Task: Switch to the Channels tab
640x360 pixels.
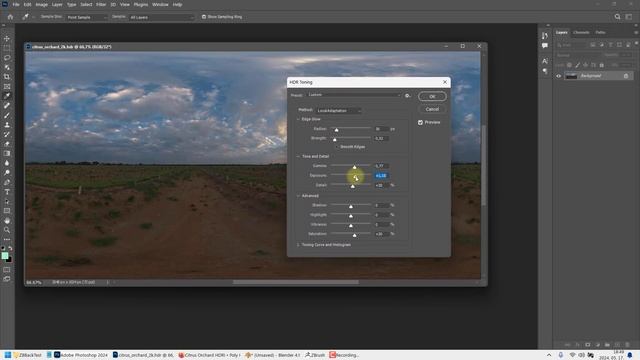Action: (581, 32)
